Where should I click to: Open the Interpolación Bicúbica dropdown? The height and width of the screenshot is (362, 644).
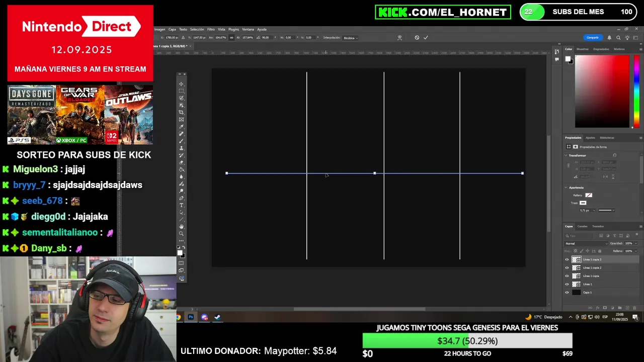click(x=349, y=38)
